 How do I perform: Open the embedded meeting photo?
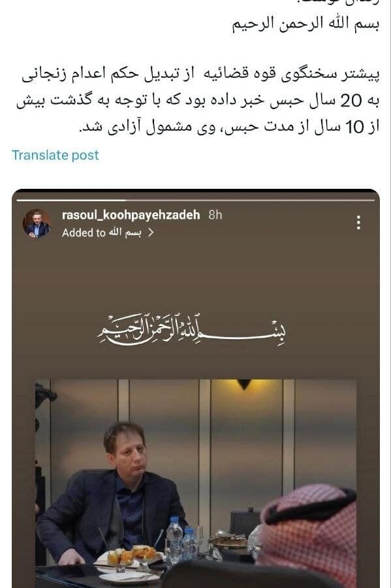(x=196, y=483)
